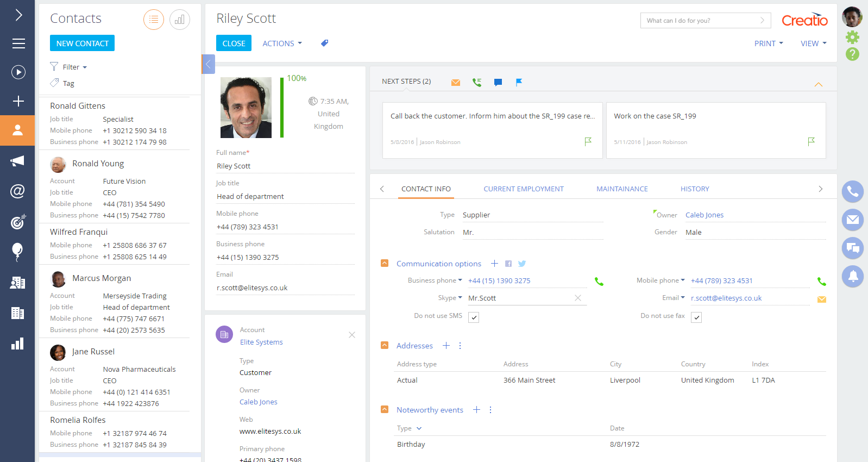
Task: Click the profile completeness 100% bar
Action: point(282,107)
